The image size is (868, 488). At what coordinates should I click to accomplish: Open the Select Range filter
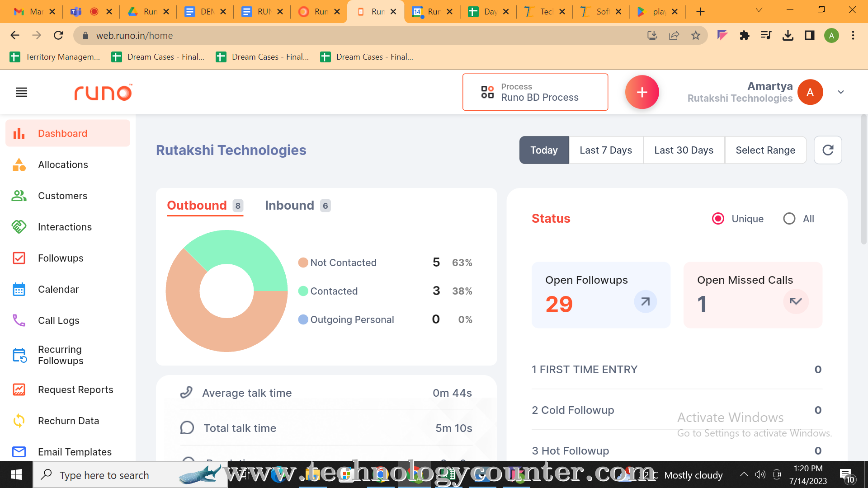765,150
